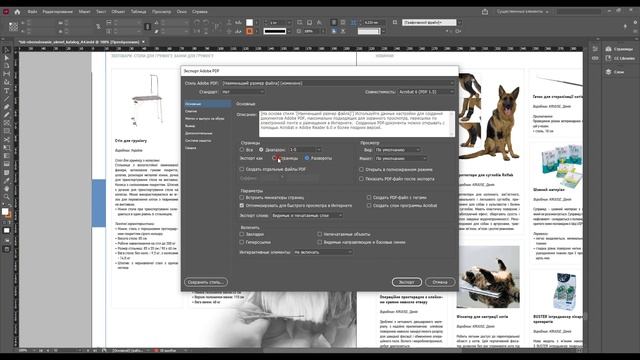This screenshot has height=360, width=640.
Task: Close the document tab with the x icon
Action: (143, 42)
